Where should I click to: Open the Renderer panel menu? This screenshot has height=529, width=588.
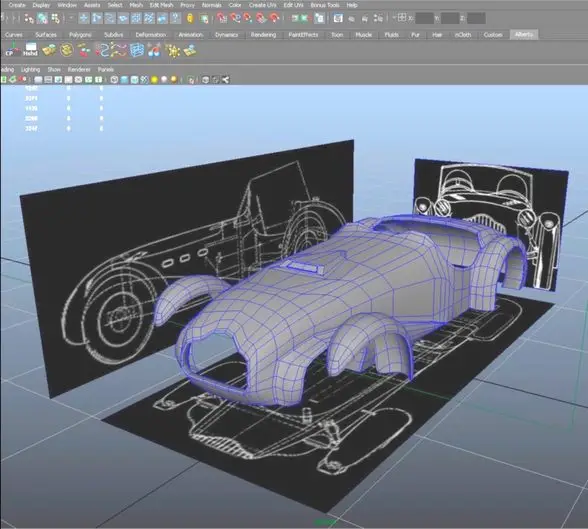(x=79, y=69)
